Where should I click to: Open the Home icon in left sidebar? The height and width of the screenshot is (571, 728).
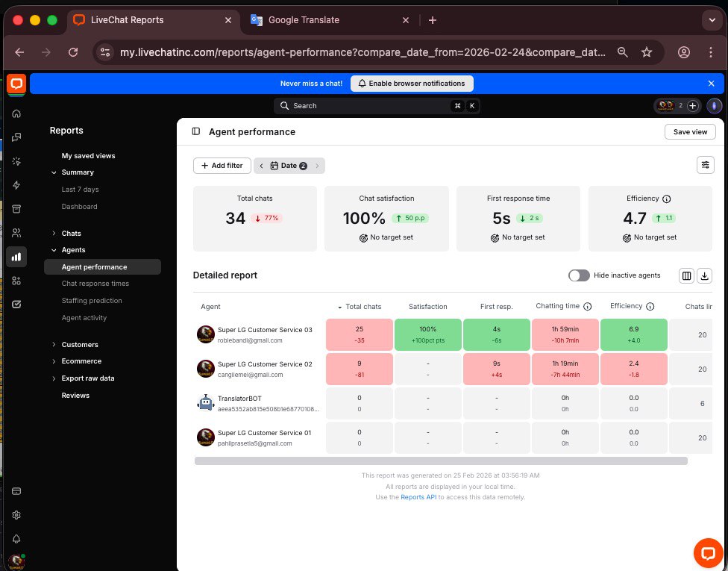(16, 113)
